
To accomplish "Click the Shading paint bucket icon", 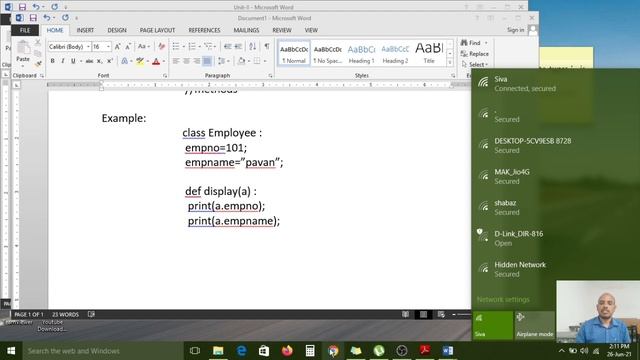I will 242,61.
